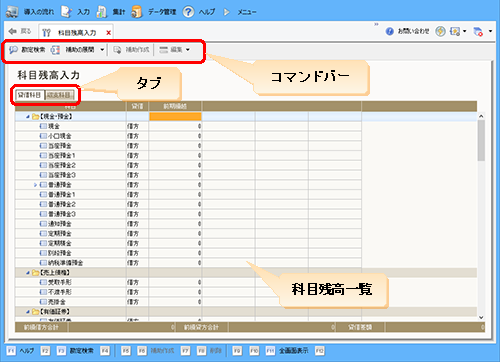The width and height of the screenshot is (500, 362).
Task: Select the 普通預金3 row
Action: [x=188, y=214]
